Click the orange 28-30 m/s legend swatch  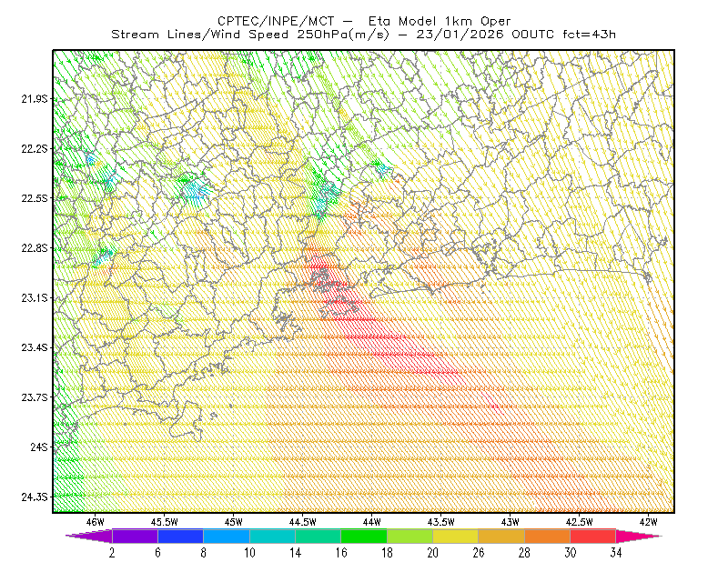548,536
